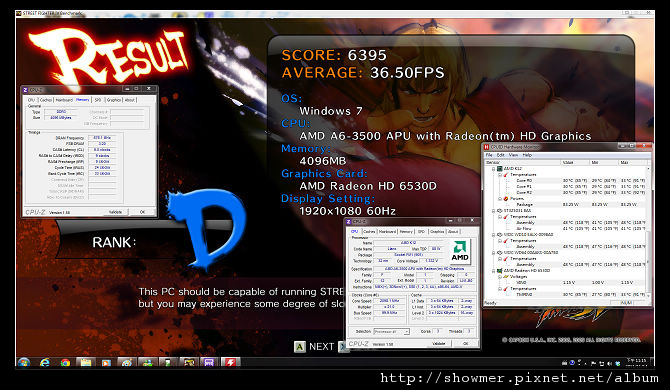Image resolution: width=670 pixels, height=390 pixels.
Task: Click the Core Speed value in CPU-Z
Action: pos(389,301)
